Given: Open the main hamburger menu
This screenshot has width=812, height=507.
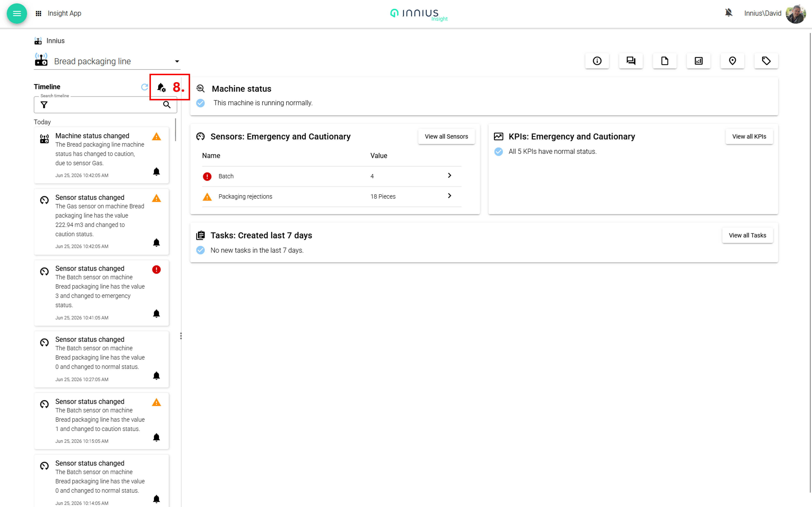Looking at the screenshot, I should click(17, 13).
